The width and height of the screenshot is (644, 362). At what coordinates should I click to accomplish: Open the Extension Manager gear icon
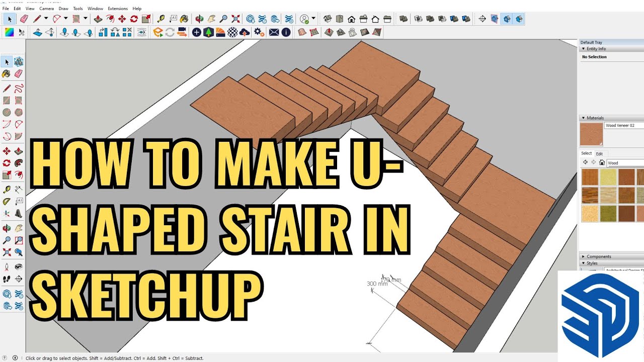pyautogui.click(x=259, y=32)
